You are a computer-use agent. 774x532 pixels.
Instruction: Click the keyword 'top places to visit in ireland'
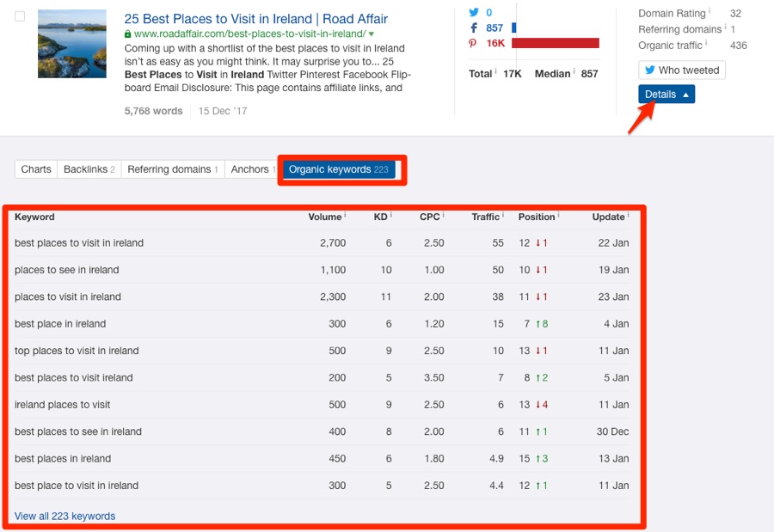[77, 351]
